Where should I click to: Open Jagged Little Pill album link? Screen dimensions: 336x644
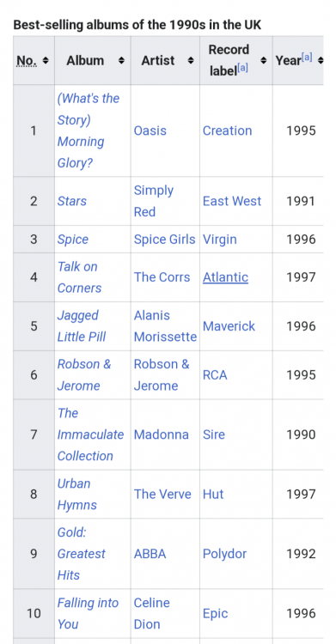[82, 326]
